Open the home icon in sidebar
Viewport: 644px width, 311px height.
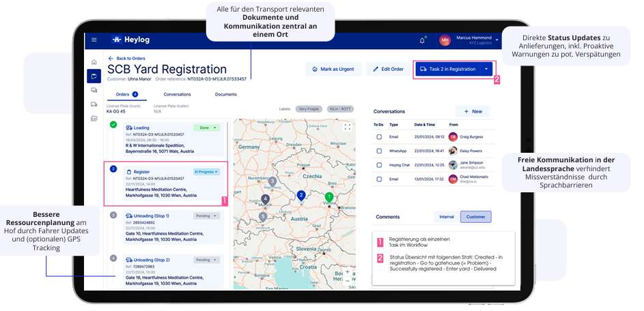coord(94,62)
